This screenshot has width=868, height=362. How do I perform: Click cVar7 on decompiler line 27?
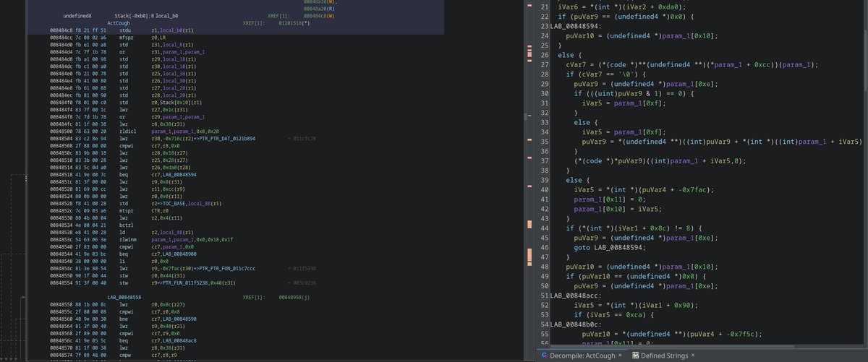pos(576,64)
